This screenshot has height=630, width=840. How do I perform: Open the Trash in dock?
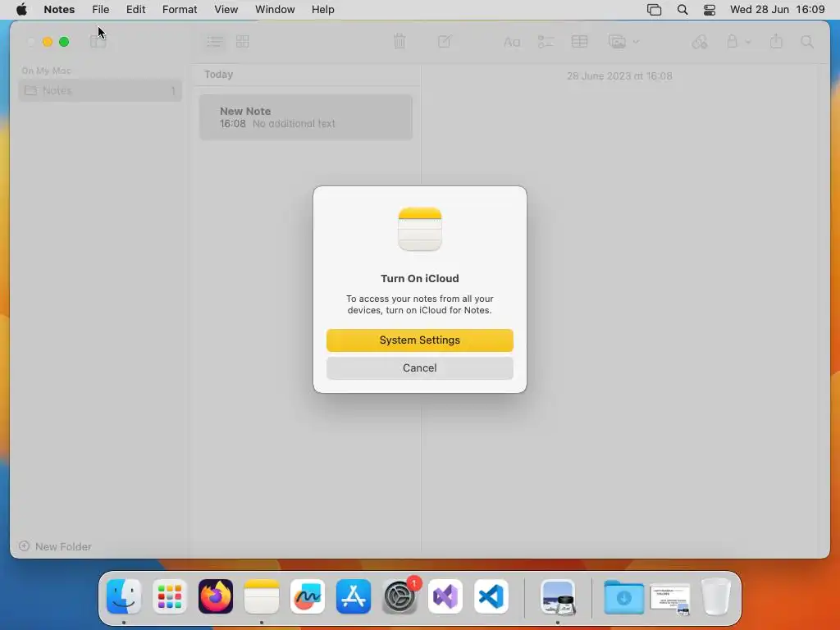715,596
